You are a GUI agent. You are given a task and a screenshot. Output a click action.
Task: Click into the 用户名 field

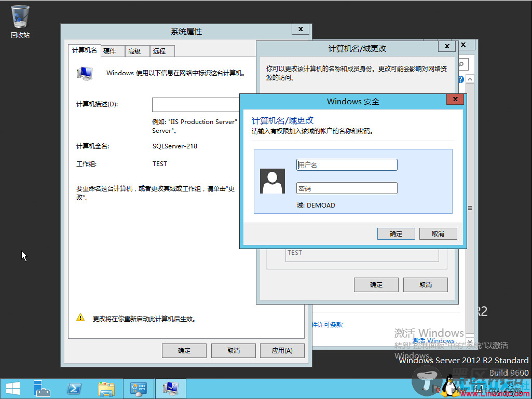(x=347, y=165)
